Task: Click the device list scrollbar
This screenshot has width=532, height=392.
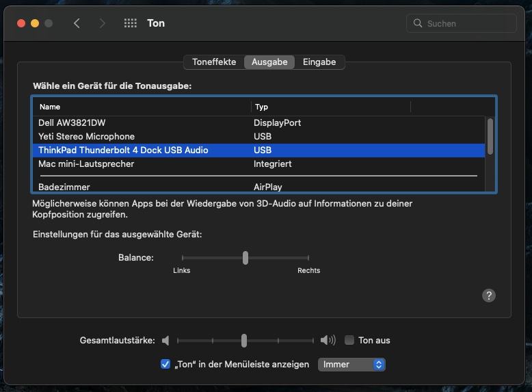Action: click(490, 136)
